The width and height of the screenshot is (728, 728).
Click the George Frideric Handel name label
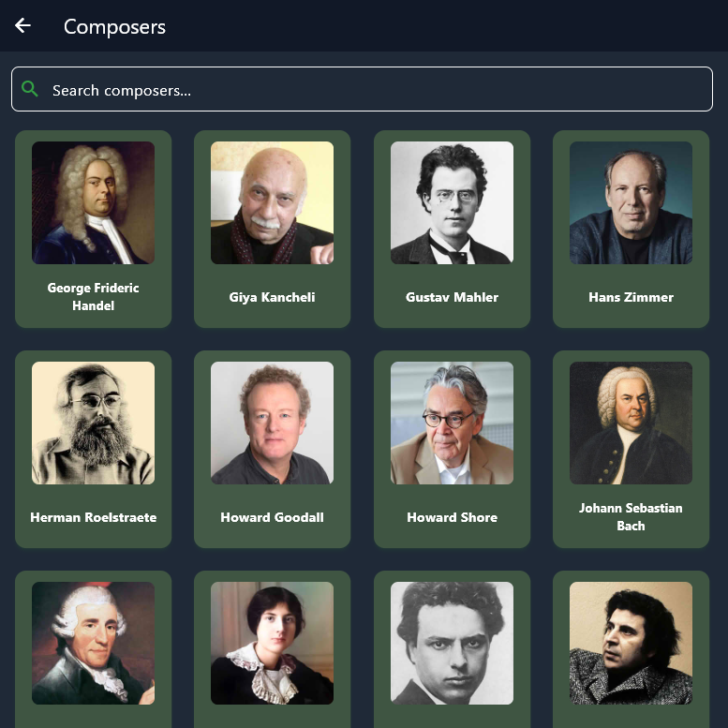[94, 297]
